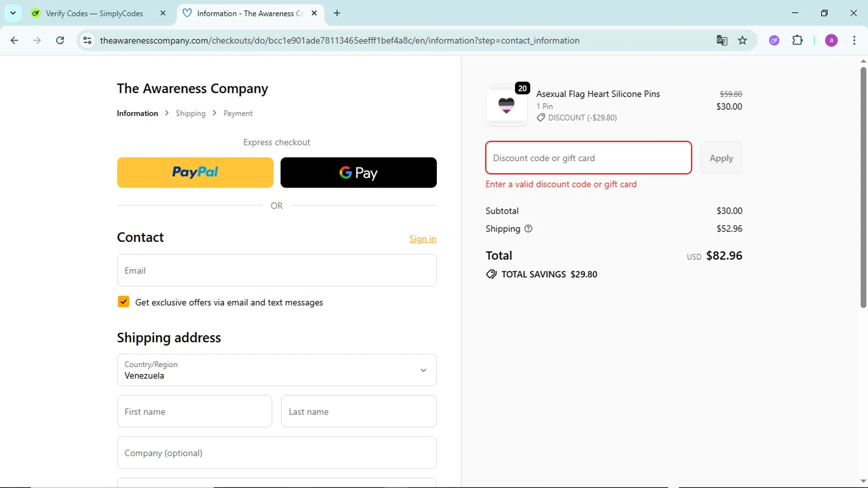Screen dimensions: 868x488
Task: Click the total amount $82.96
Action: 724,255
